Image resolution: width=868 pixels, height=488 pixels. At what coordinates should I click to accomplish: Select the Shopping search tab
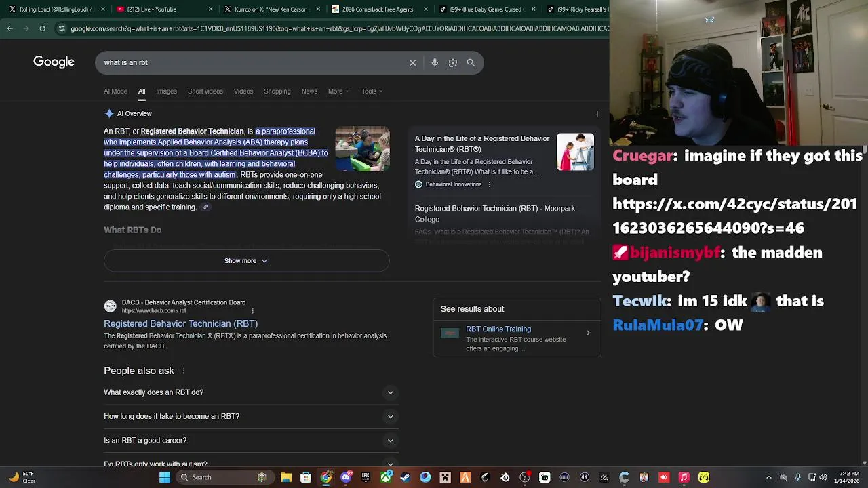(x=277, y=91)
